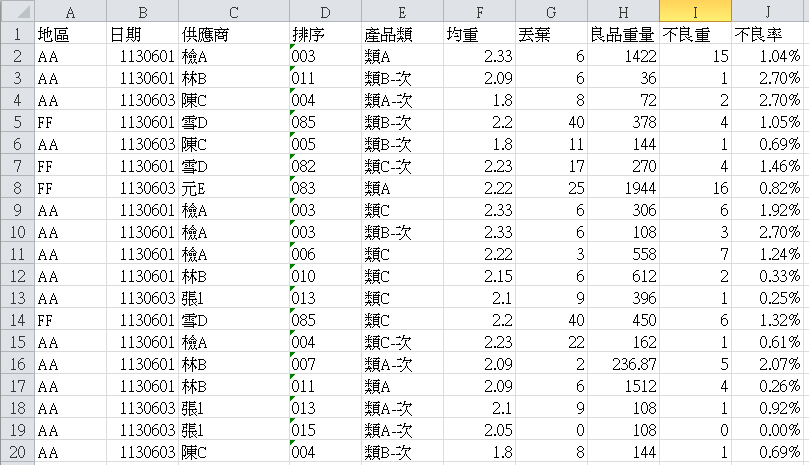Screen dimensions: 809x465
Task: Select column H header
Action: pos(623,11)
